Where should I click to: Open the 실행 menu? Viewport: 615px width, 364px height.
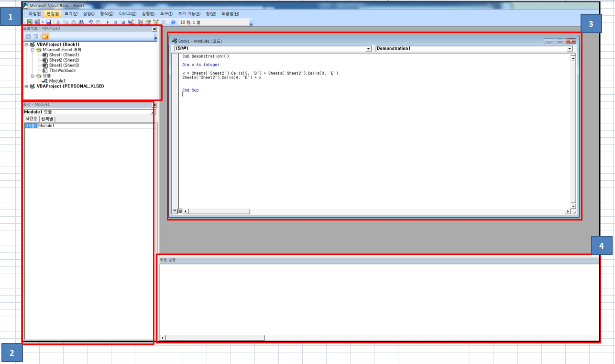148,13
